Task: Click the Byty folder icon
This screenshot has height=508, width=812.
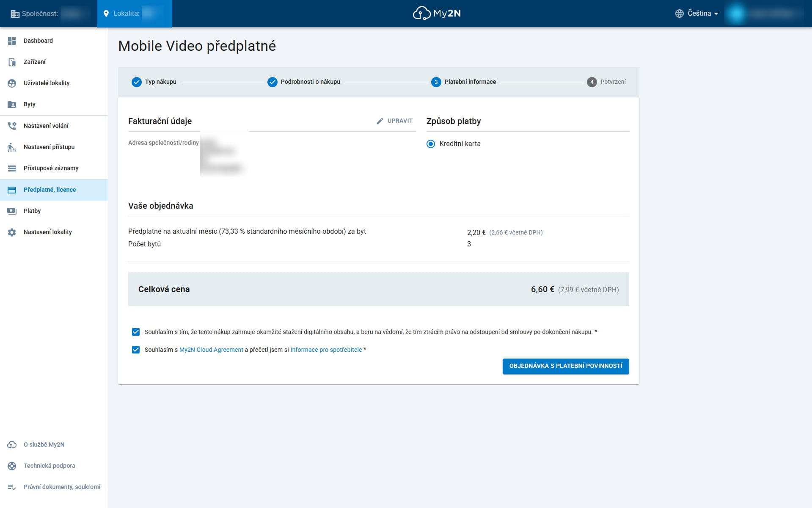Action: pyautogui.click(x=12, y=104)
